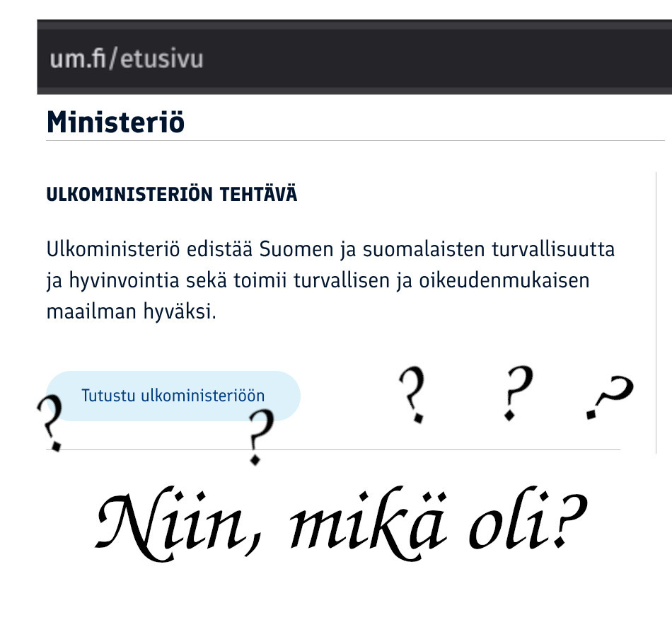Click the word Suomen in the paragraph
672x637 pixels.
(x=296, y=250)
